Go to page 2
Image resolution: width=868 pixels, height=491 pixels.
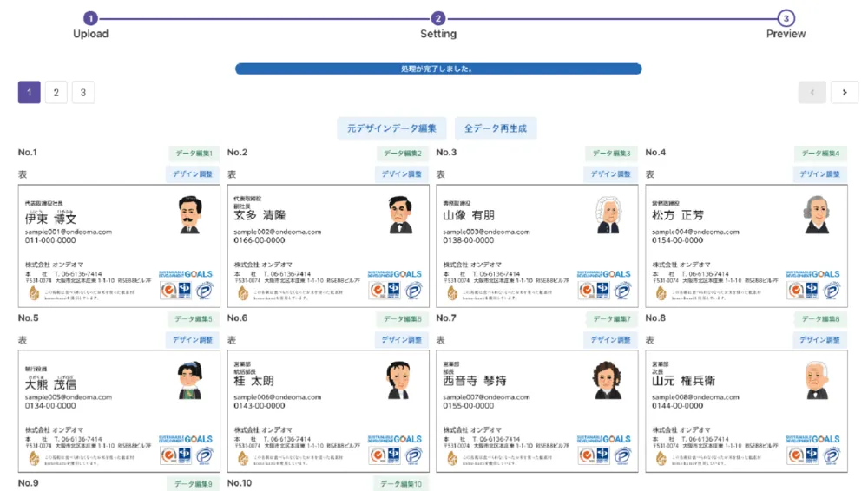click(56, 93)
